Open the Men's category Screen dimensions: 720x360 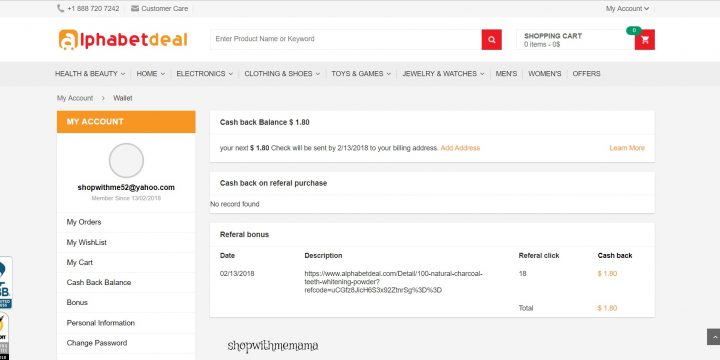pyautogui.click(x=506, y=73)
